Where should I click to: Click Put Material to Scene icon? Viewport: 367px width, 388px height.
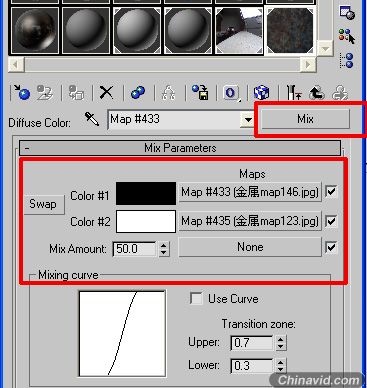[x=44, y=92]
